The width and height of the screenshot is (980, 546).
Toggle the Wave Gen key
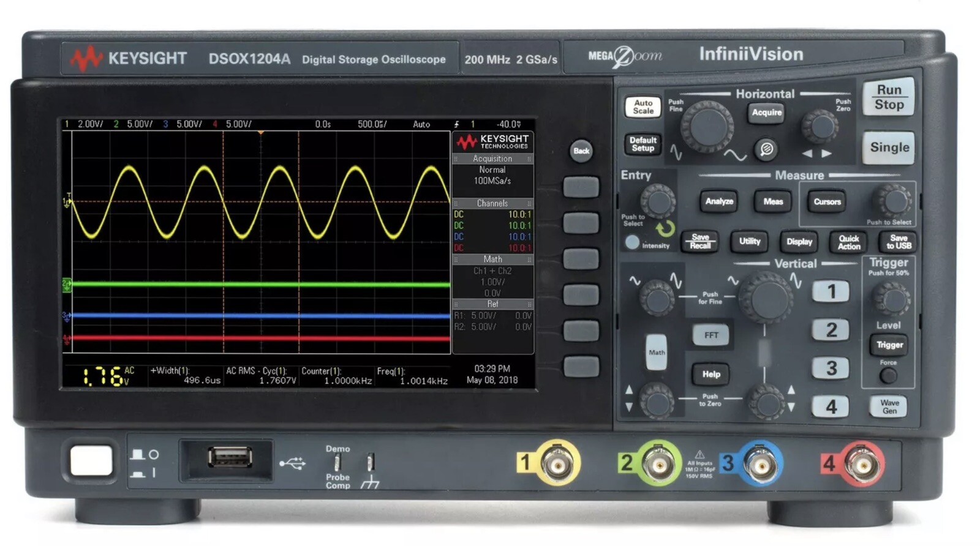click(x=889, y=407)
